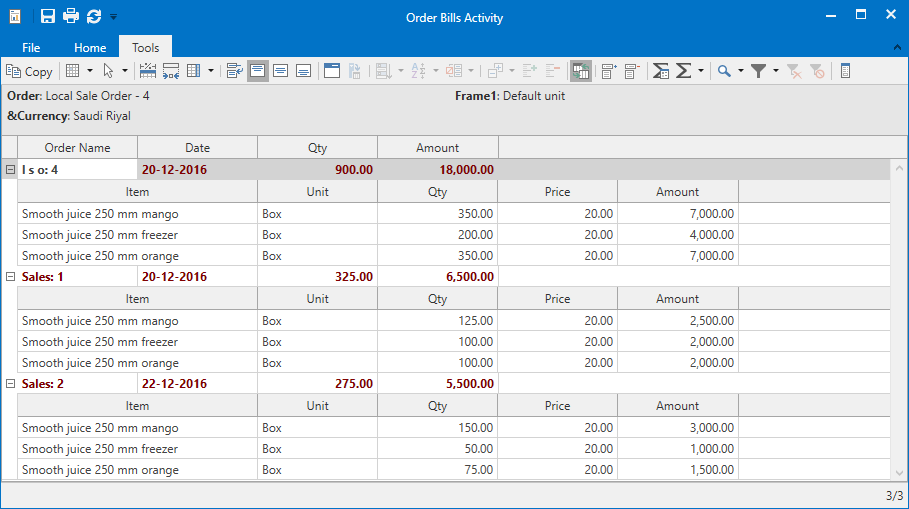909x509 pixels.
Task: Click the clear filter funnel with X icon
Action: 794,71
